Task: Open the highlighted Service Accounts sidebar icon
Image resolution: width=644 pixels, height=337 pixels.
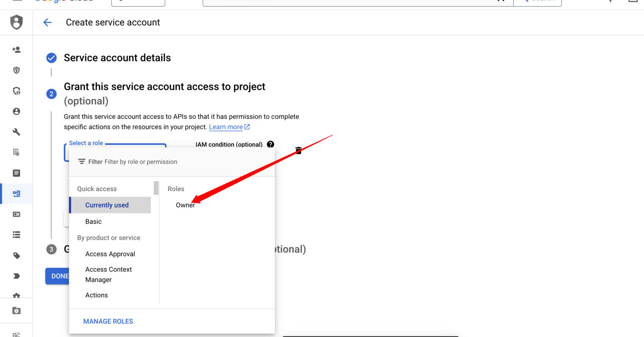Action: (x=16, y=193)
